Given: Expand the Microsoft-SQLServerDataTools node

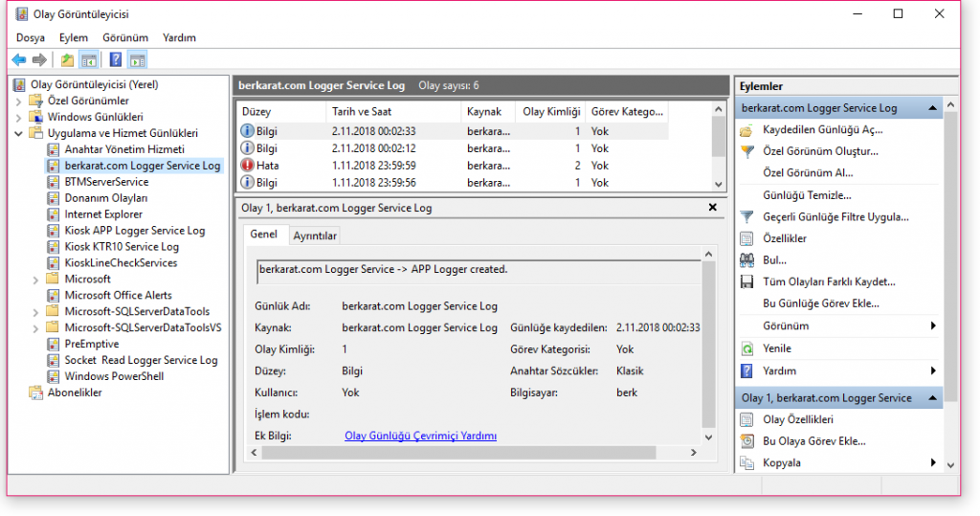Looking at the screenshot, I should click(35, 312).
